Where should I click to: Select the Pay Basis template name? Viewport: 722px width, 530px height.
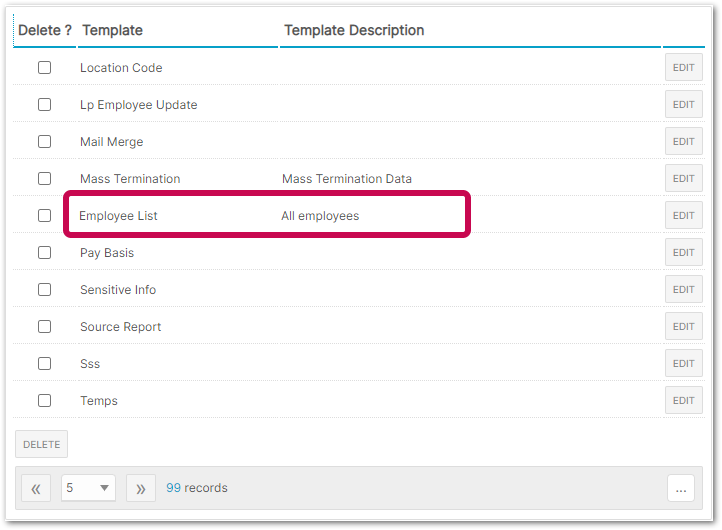[x=107, y=253]
